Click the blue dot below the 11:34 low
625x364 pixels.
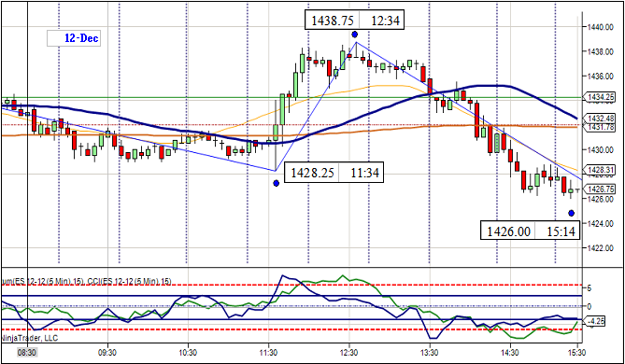(277, 183)
